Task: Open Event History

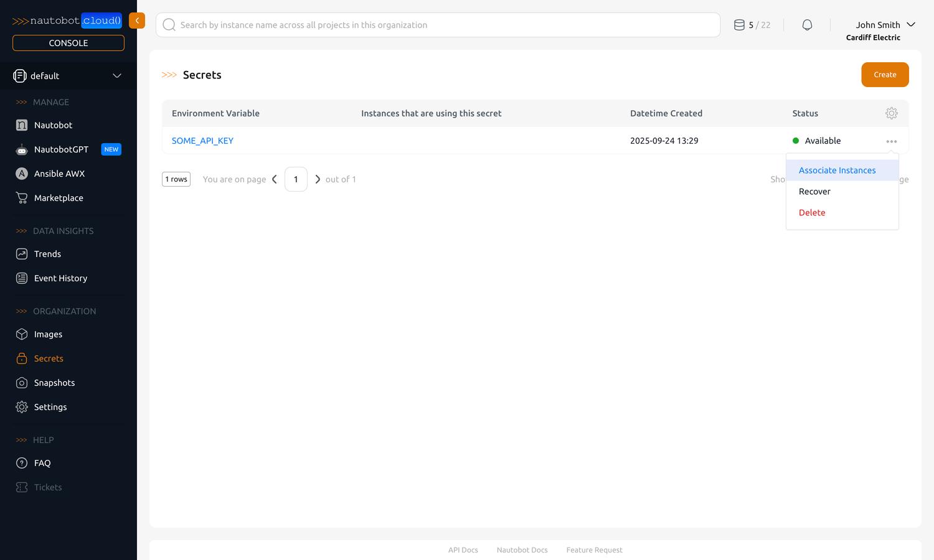Action: pos(60,278)
